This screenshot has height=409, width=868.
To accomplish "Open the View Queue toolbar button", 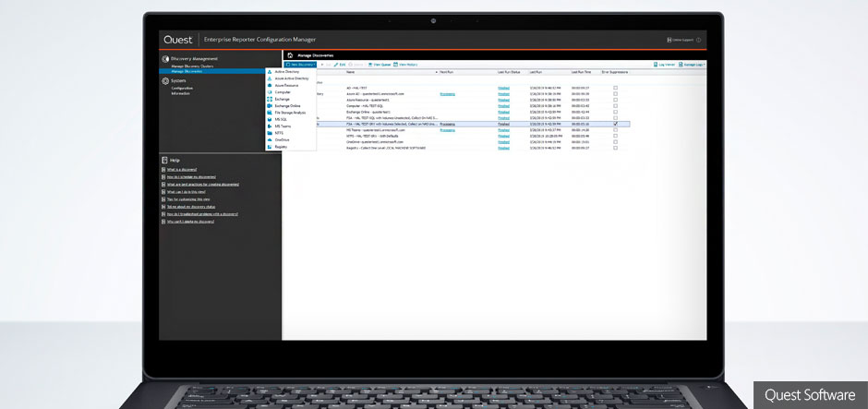I will click(x=380, y=65).
